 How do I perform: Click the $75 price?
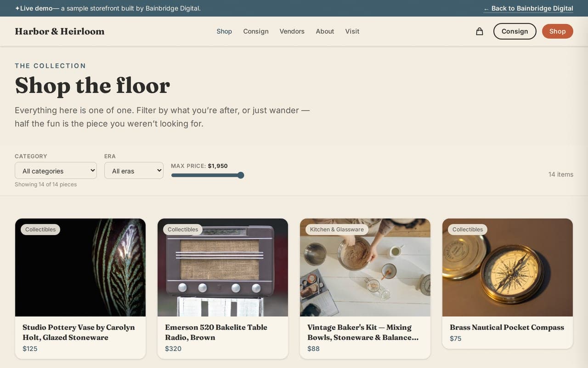click(456, 339)
